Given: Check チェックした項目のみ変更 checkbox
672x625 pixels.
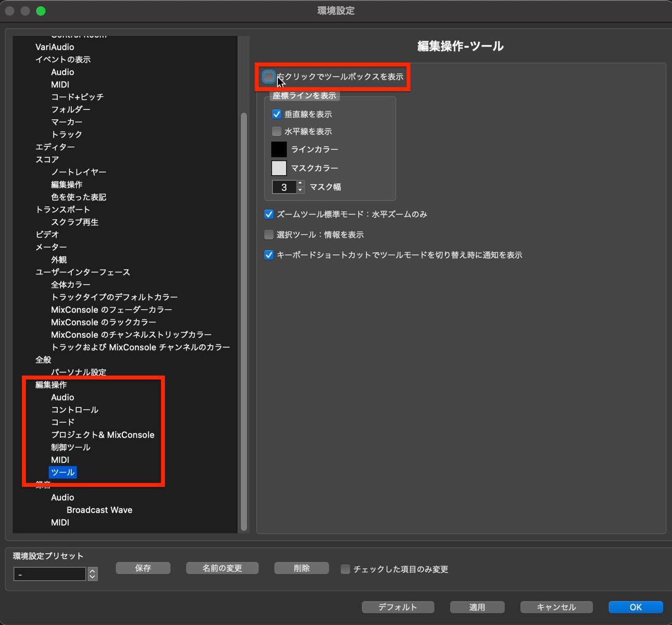Looking at the screenshot, I should point(345,569).
